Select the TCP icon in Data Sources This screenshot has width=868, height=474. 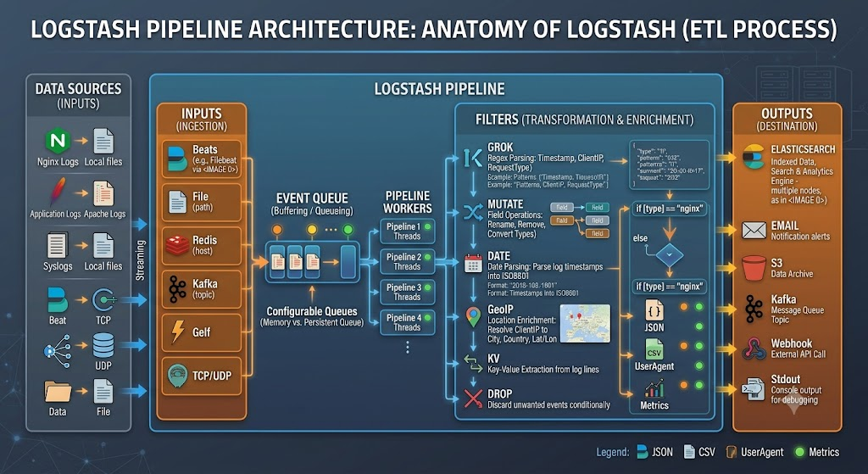103,300
